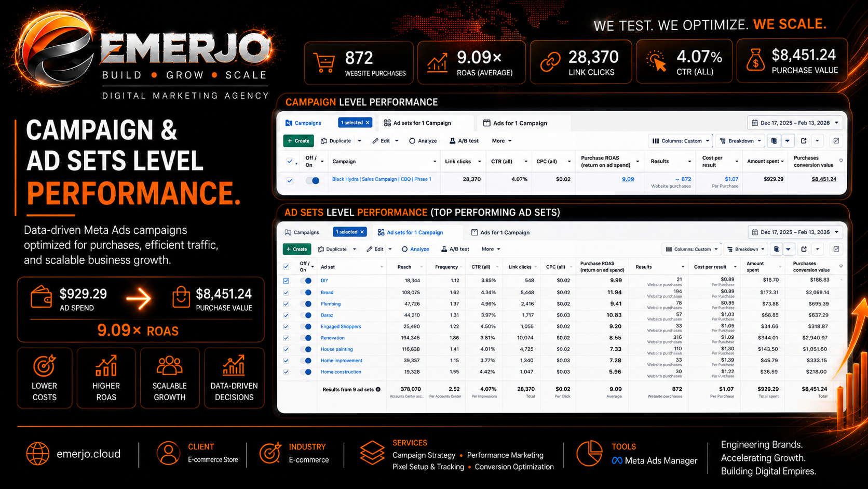Click the chain link icon beside 28,370 Link Clicks

tap(550, 62)
